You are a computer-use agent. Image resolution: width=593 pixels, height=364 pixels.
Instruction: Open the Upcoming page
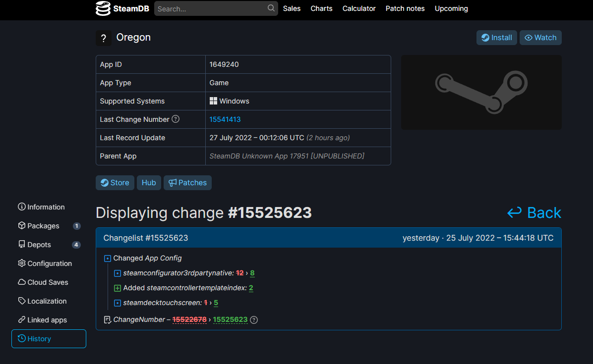(451, 8)
